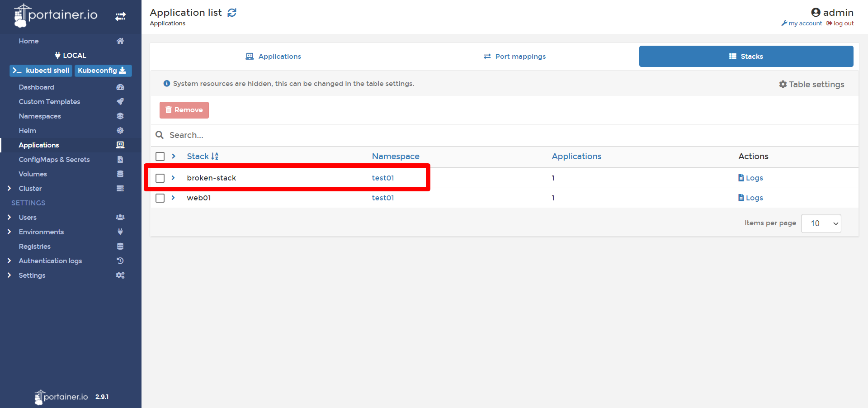868x408 pixels.
Task: Expand the web01 row chevron
Action: point(173,198)
